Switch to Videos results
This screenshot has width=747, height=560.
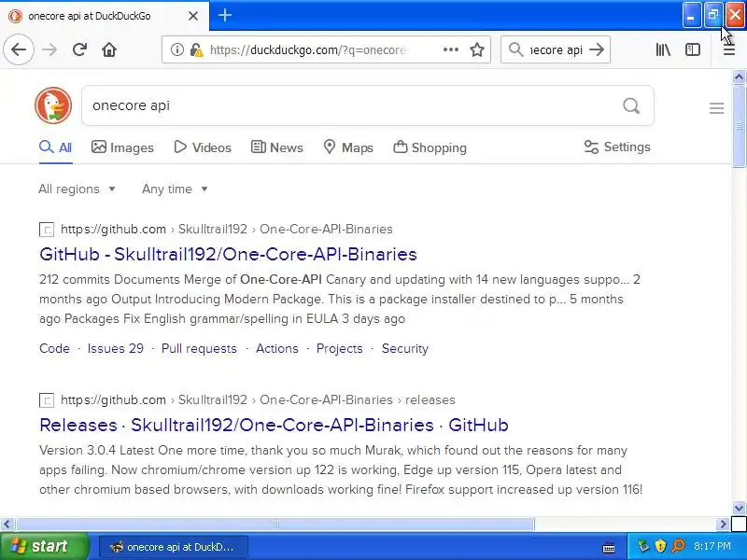(x=203, y=147)
